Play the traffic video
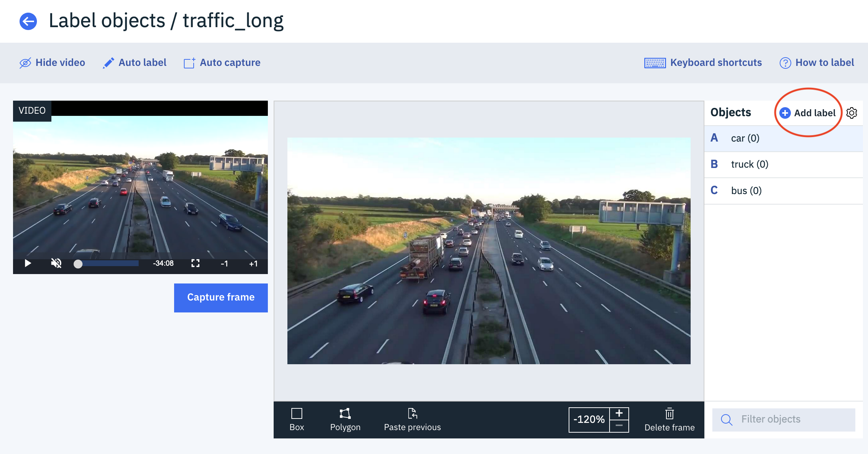Screen dimensions: 868x454 click(x=28, y=263)
